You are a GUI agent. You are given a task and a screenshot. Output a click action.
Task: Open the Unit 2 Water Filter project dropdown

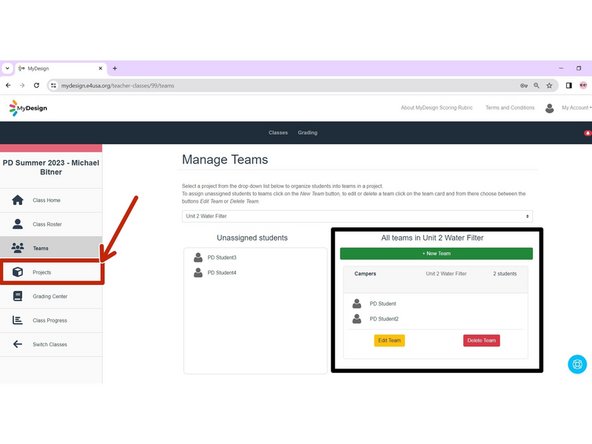[x=357, y=216]
